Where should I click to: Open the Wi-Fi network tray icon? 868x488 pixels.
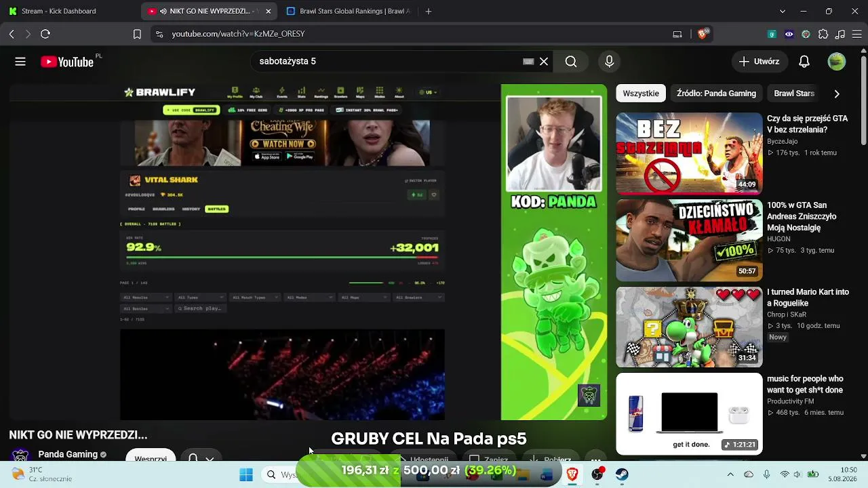(785, 474)
